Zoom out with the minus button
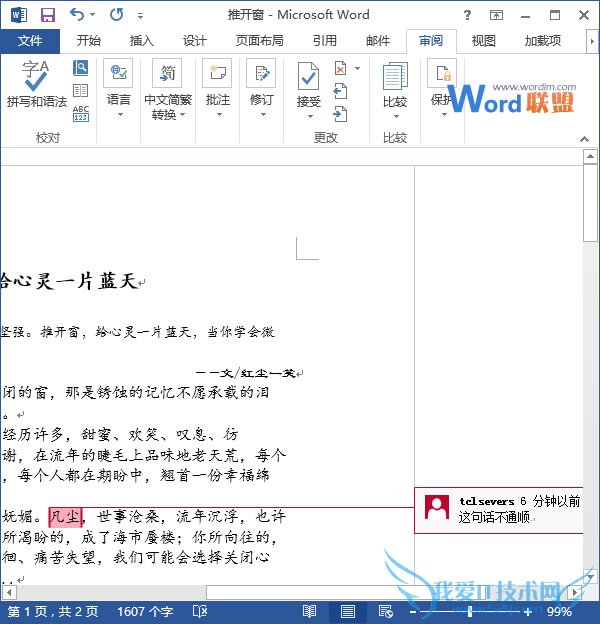 click(x=413, y=612)
